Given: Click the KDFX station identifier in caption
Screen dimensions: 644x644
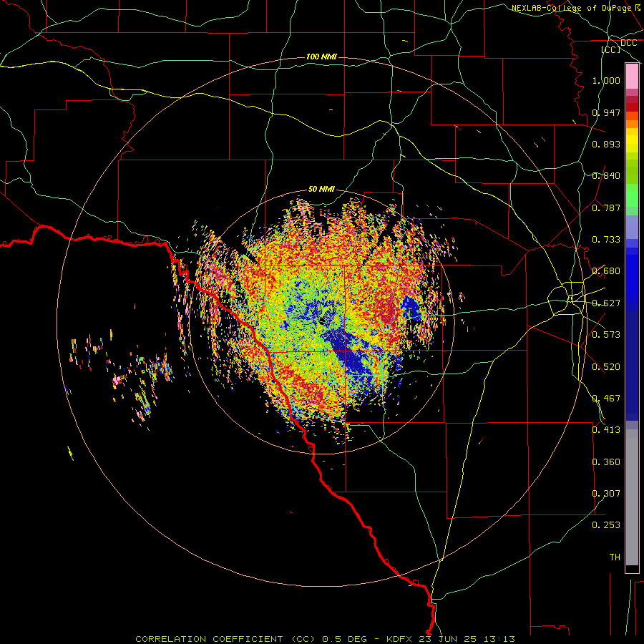Looking at the screenshot, I should [x=401, y=639].
